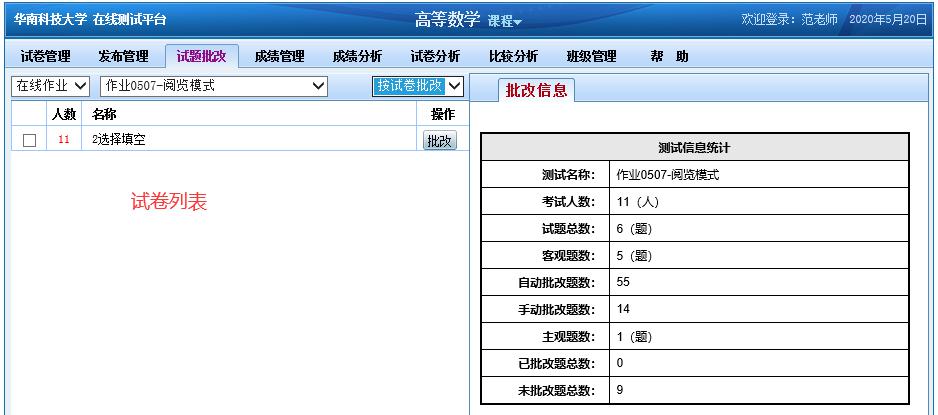The width and height of the screenshot is (938, 415).
Task: Click the 已批改题总数 value 0
Action: click(x=620, y=363)
